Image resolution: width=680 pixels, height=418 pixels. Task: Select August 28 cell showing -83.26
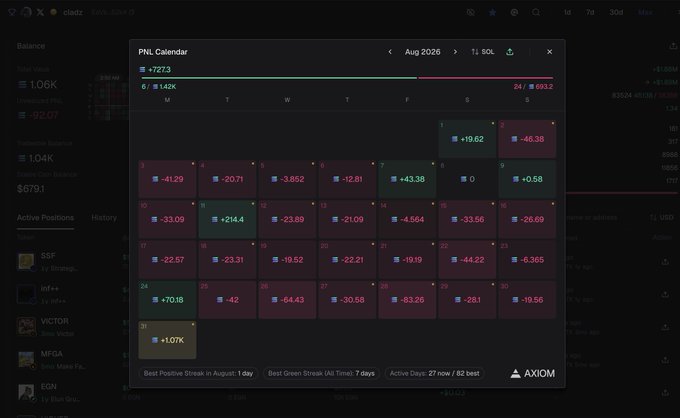pos(407,300)
